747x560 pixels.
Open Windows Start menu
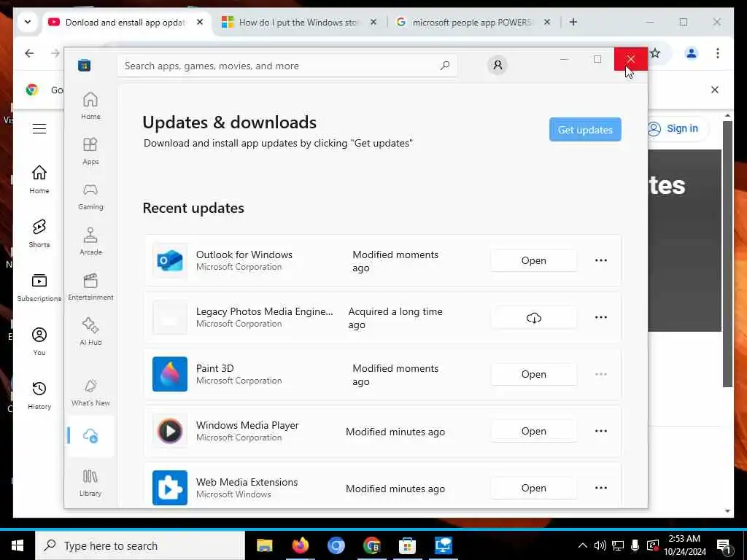18,545
